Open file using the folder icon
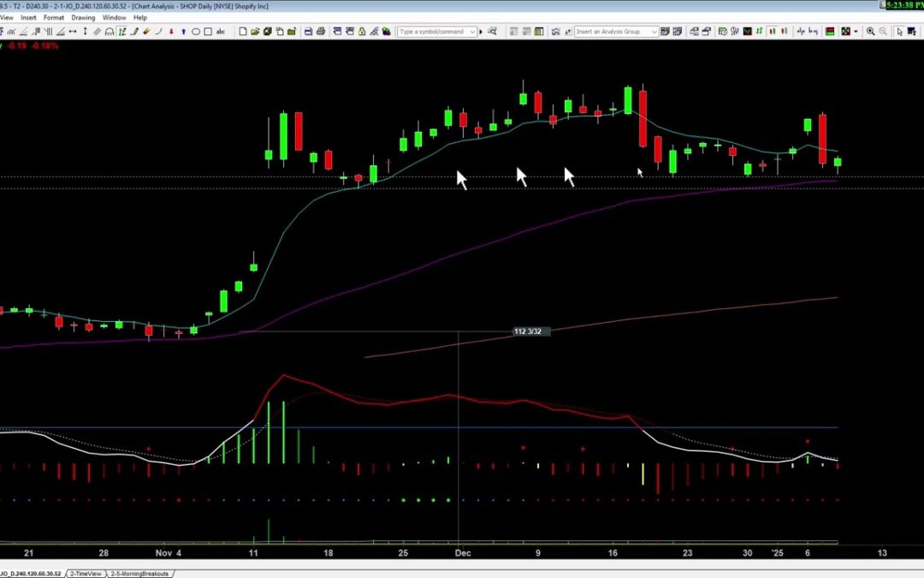The height and width of the screenshot is (578, 924). click(255, 32)
